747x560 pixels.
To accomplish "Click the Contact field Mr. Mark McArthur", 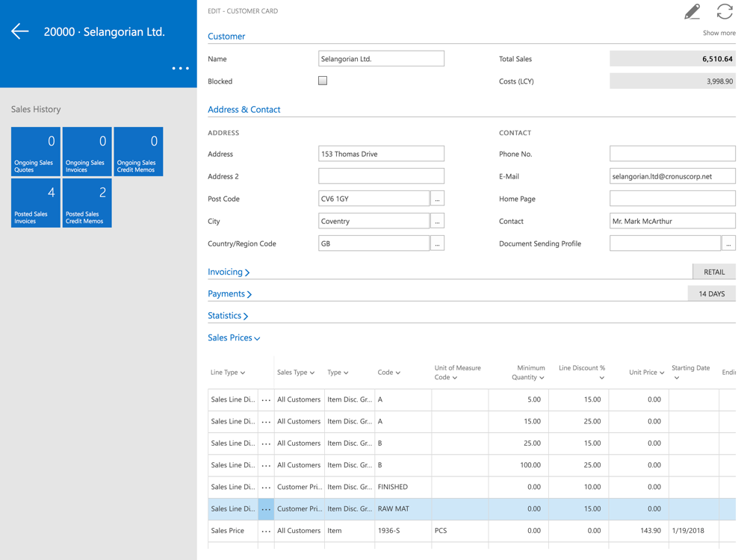I will click(x=673, y=221).
